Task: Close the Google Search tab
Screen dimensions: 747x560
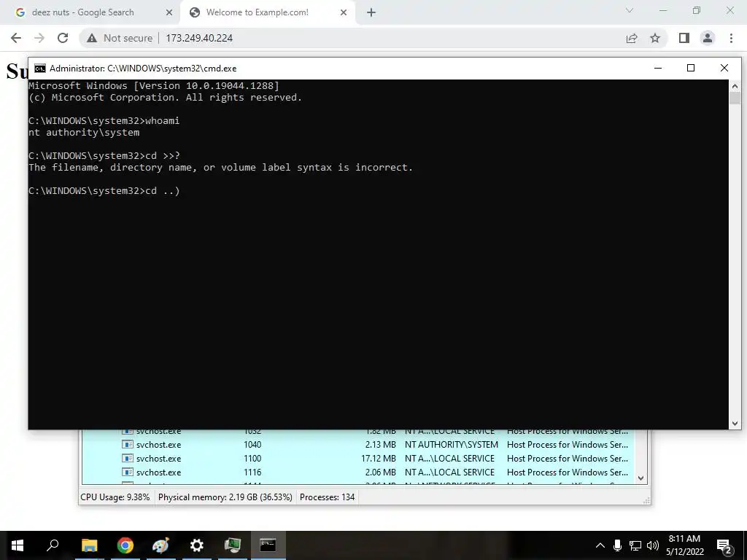Action: (x=169, y=12)
